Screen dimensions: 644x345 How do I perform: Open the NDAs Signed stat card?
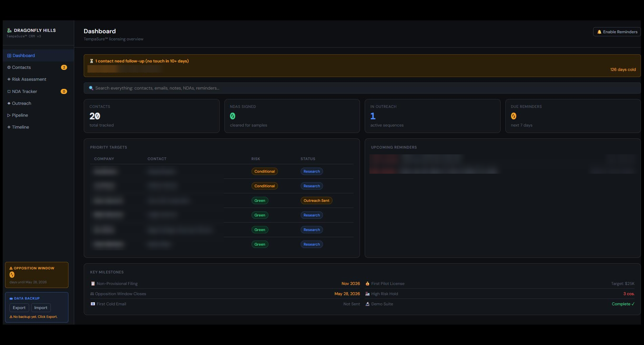click(x=292, y=116)
